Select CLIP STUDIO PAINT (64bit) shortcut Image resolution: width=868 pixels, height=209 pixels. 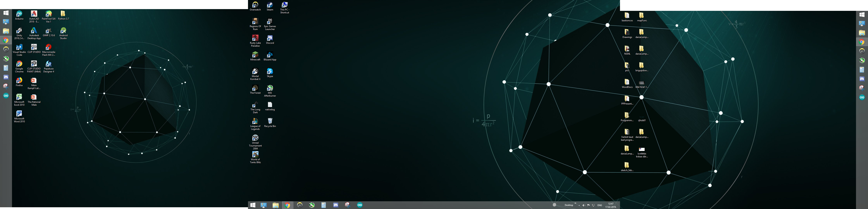pos(34,67)
